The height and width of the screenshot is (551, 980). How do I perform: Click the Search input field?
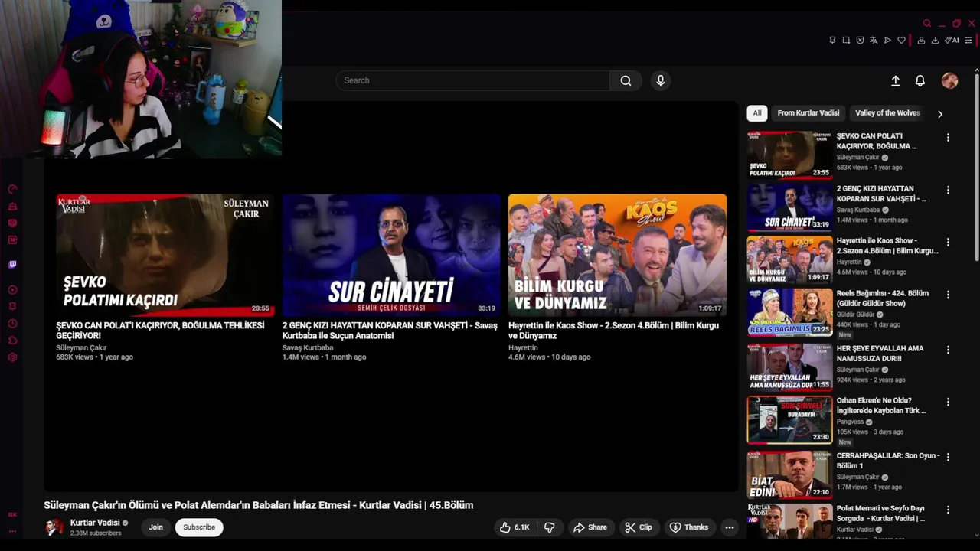click(x=472, y=80)
